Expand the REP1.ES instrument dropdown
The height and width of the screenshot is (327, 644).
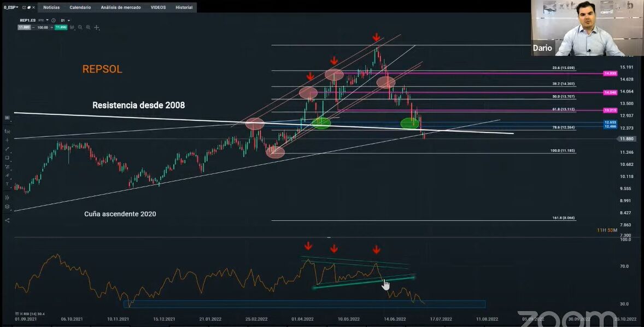[47, 20]
